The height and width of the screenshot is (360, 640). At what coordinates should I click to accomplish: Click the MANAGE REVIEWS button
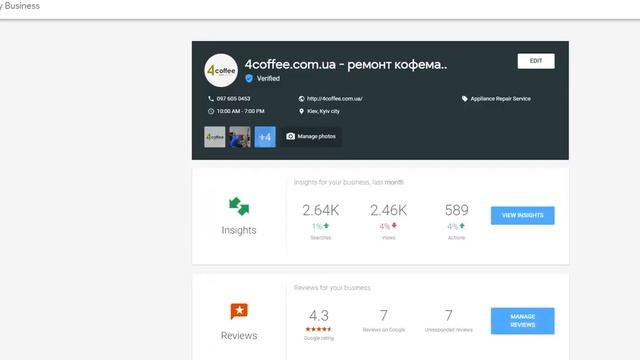tap(522, 321)
